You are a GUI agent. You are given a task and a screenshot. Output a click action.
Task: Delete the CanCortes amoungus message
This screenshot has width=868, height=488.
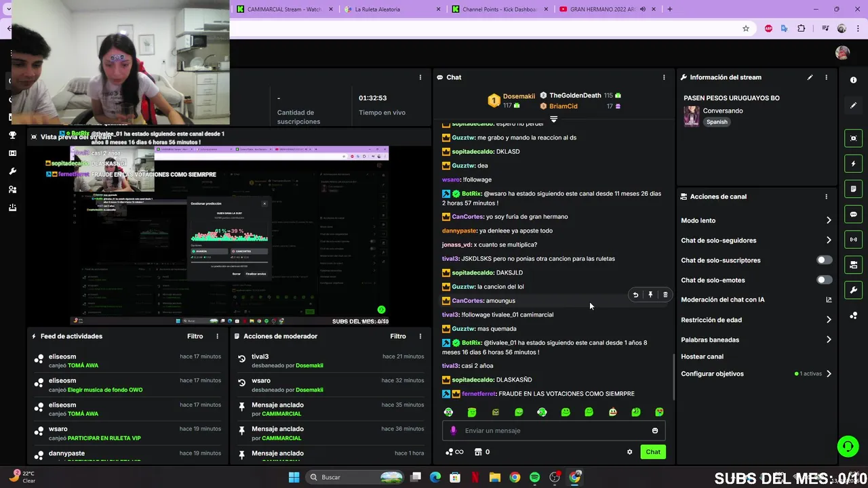pyautogui.click(x=665, y=295)
